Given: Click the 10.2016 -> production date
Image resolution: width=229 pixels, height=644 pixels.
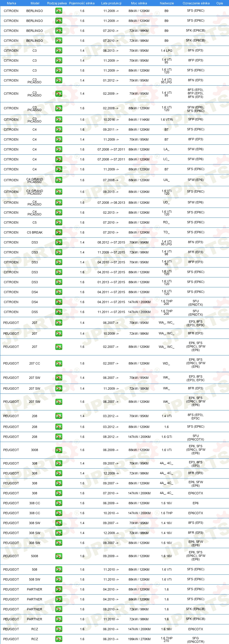Looking at the screenshot, I should coord(111,120).
